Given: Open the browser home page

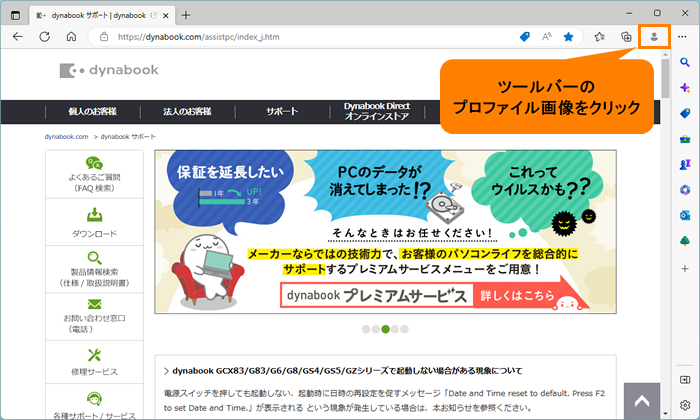Looking at the screenshot, I should click(71, 37).
